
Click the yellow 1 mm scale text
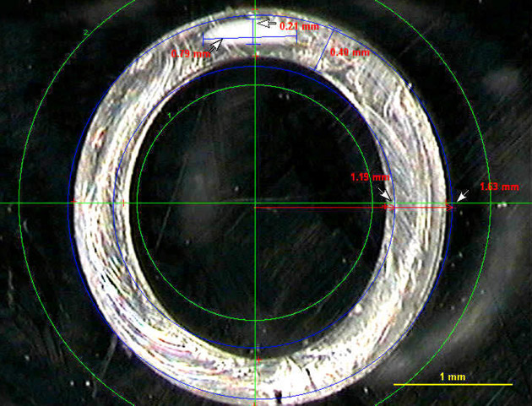tap(453, 376)
